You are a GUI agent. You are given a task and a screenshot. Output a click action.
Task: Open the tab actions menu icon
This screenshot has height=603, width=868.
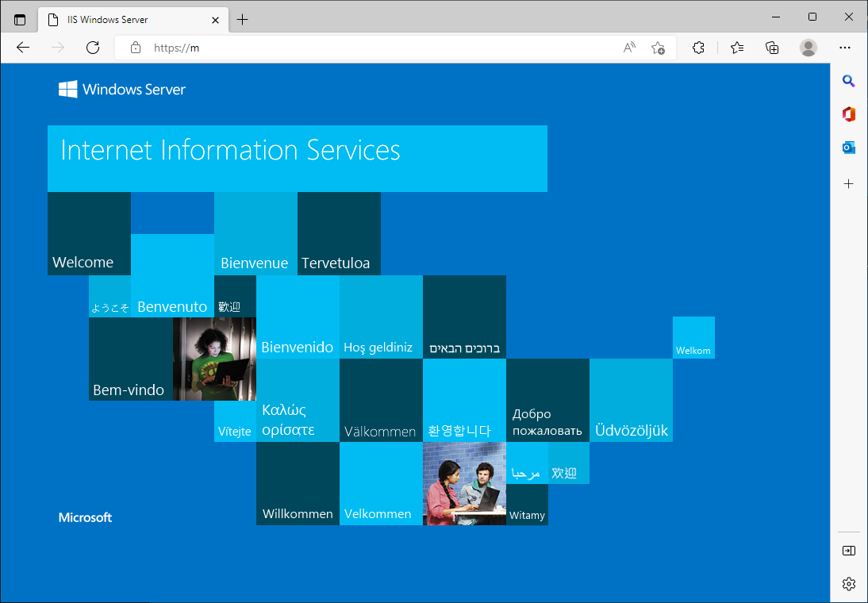coord(19,20)
